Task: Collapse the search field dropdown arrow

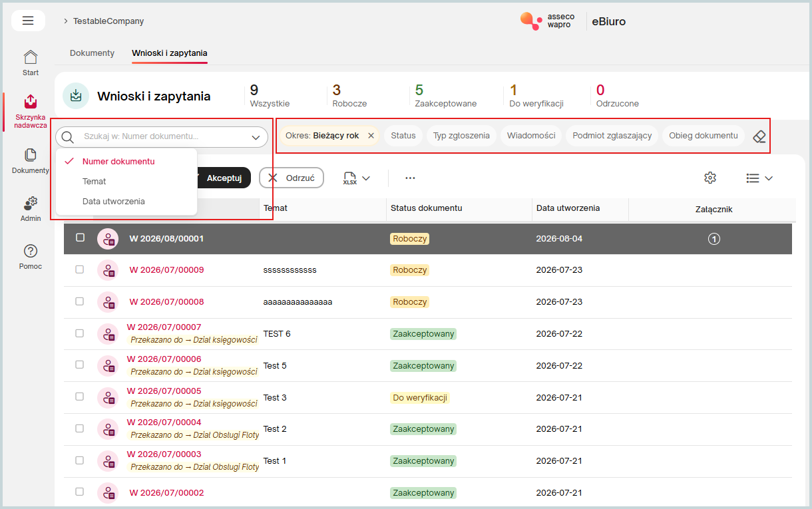Action: click(x=256, y=138)
